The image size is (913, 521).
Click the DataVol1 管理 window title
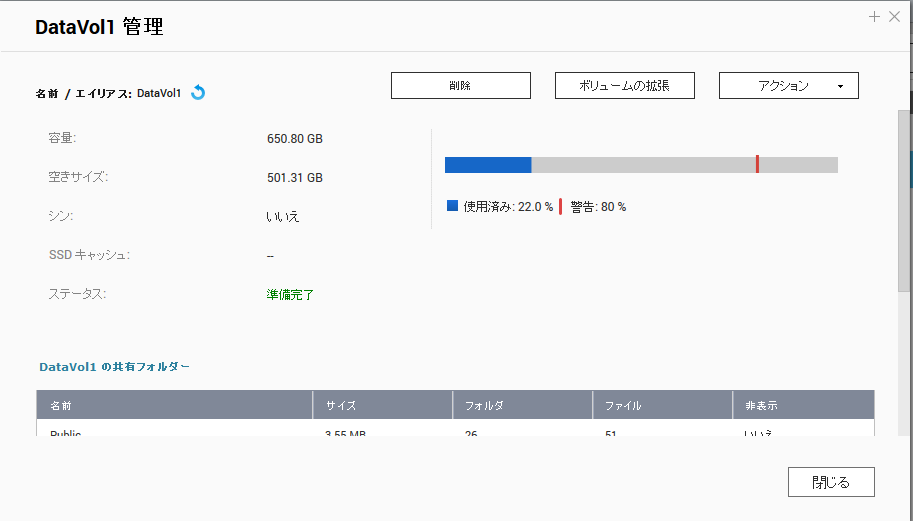pyautogui.click(x=99, y=27)
